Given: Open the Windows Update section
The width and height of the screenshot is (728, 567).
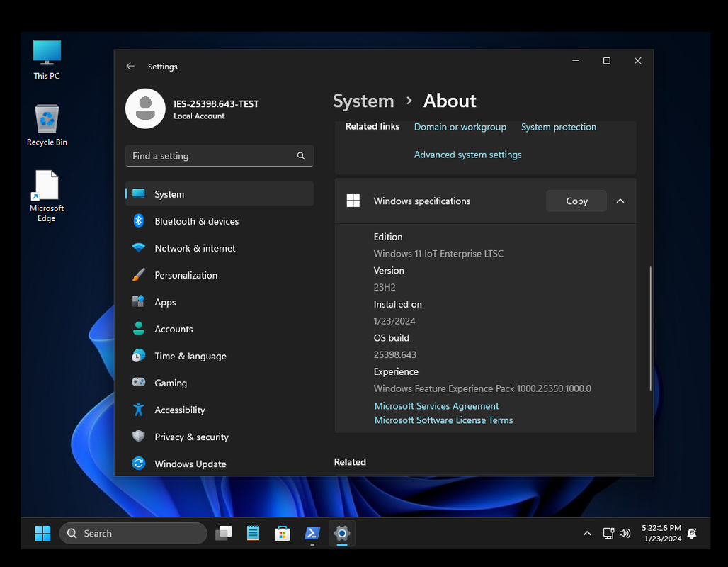Looking at the screenshot, I should [190, 464].
